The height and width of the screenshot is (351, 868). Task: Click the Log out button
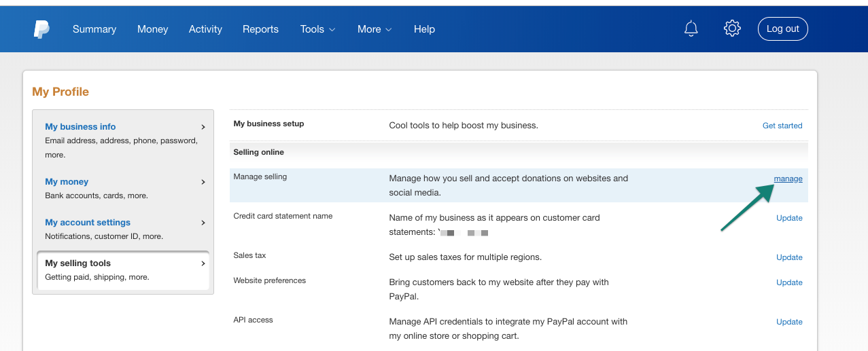click(x=783, y=29)
